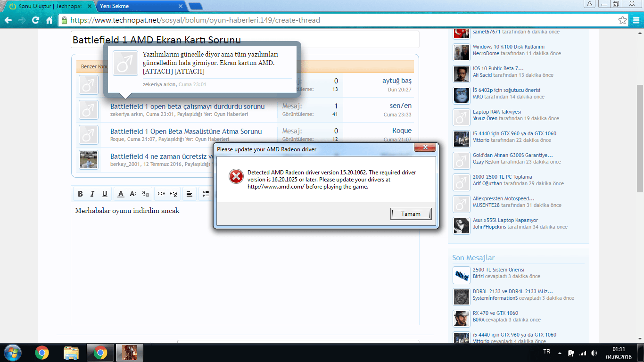Open 'İ5 6402p için soğutucu önerisi' thread
This screenshot has width=644, height=362.
tap(506, 90)
